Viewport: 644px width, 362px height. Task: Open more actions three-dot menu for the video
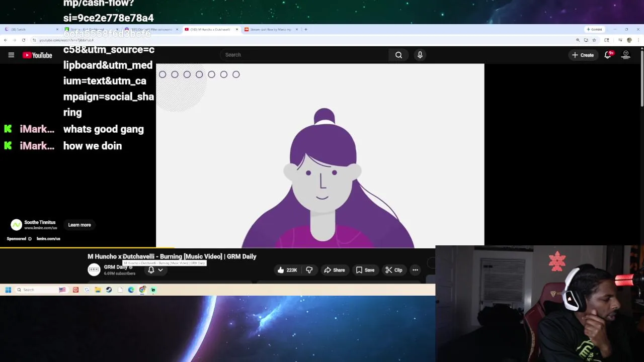[415, 270]
